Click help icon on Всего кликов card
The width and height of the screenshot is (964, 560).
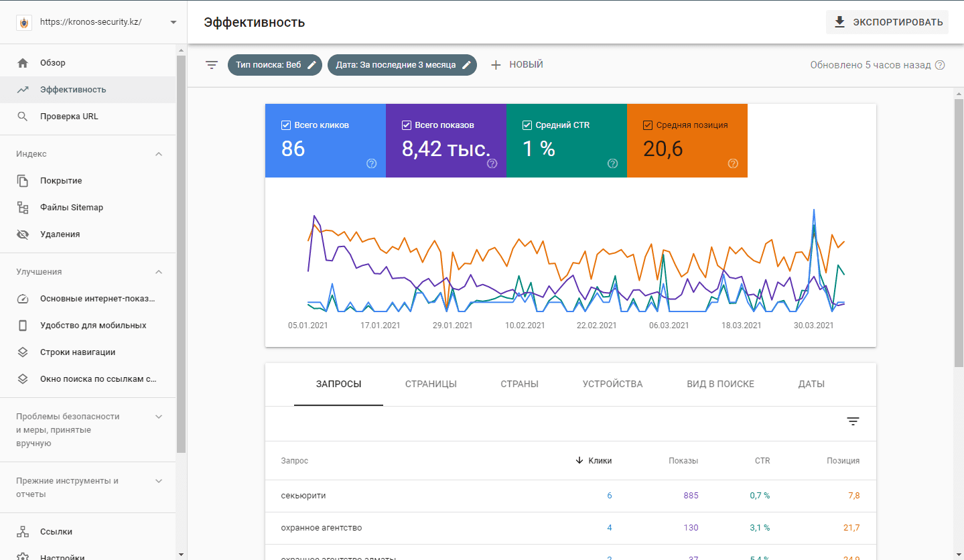pos(372,163)
